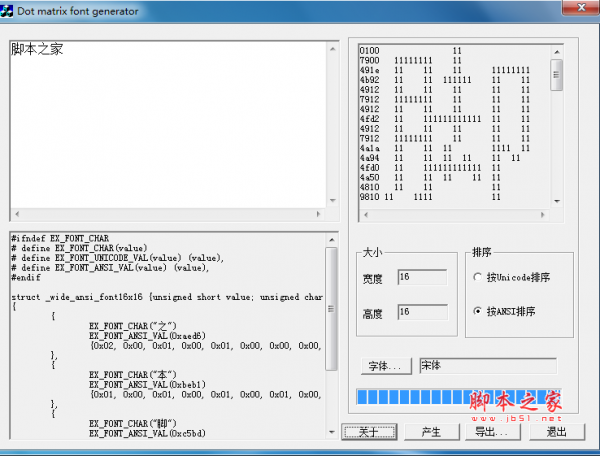Click up arrow of dot matrix preview scrollbar
The width and height of the screenshot is (600, 456).
[x=557, y=49]
